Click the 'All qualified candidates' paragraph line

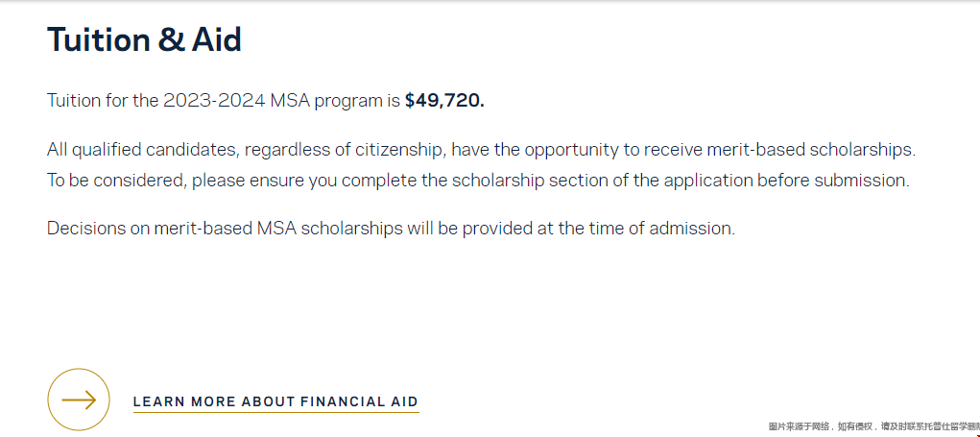(481, 150)
